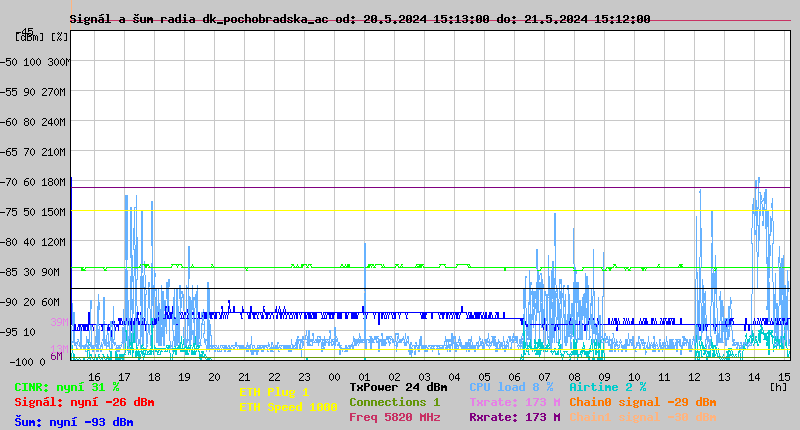Select the Txrate 173 M label
The width and height of the screenshot is (800, 430).
pyautogui.click(x=514, y=402)
